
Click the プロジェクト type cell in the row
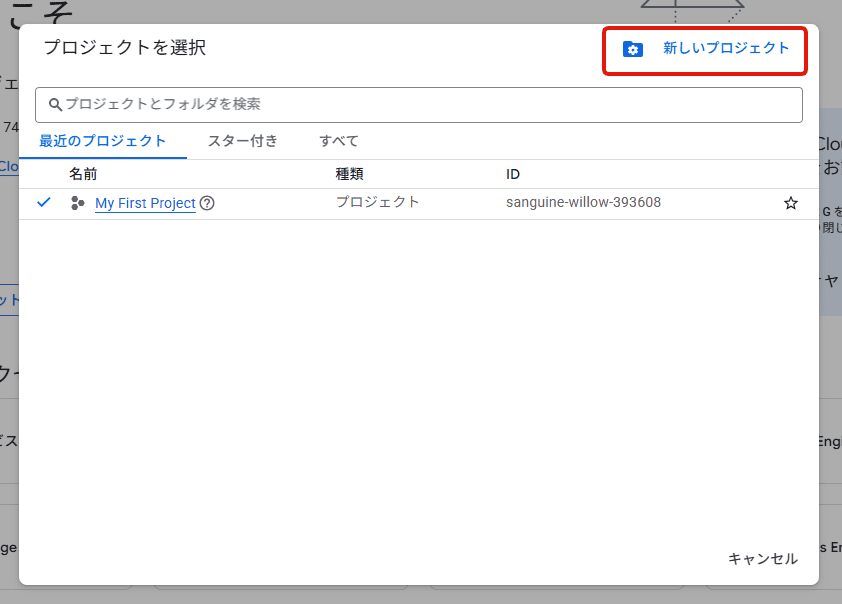point(377,202)
